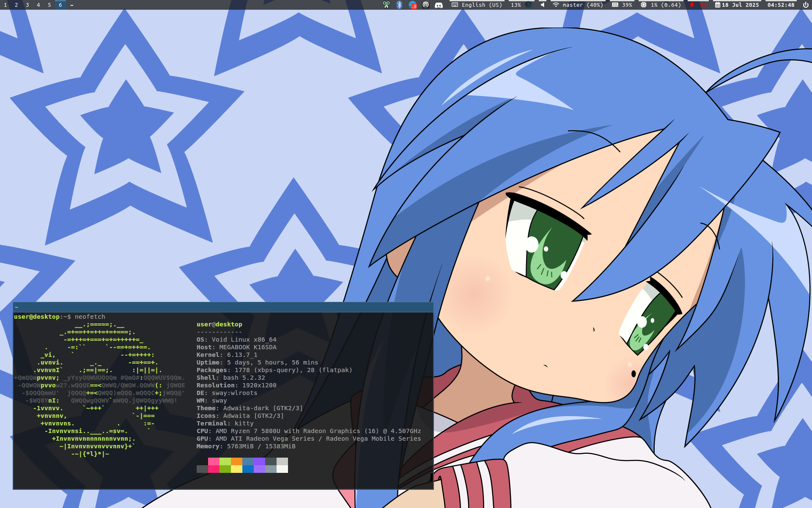The height and width of the screenshot is (508, 812).
Task: Click the neofetch command text
Action: click(90, 317)
